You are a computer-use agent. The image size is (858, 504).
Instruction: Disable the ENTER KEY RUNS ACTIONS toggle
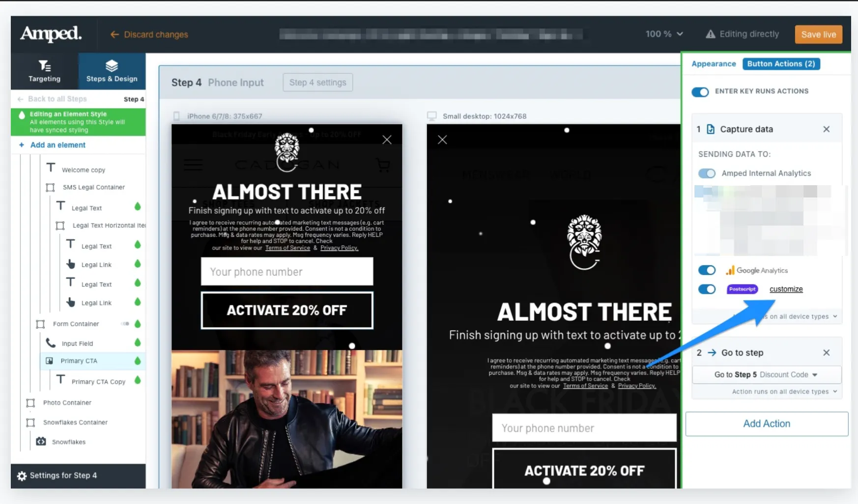click(700, 92)
